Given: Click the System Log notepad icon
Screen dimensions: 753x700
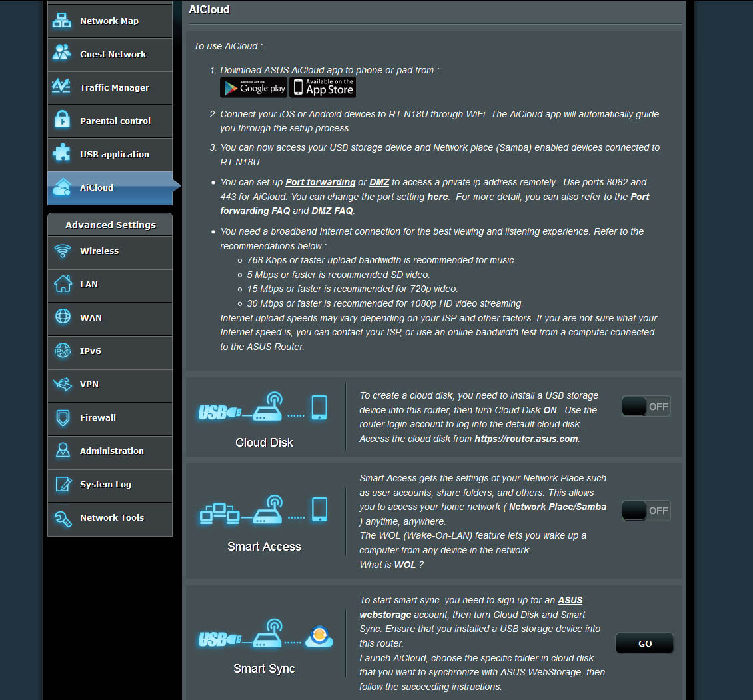Looking at the screenshot, I should 63,484.
